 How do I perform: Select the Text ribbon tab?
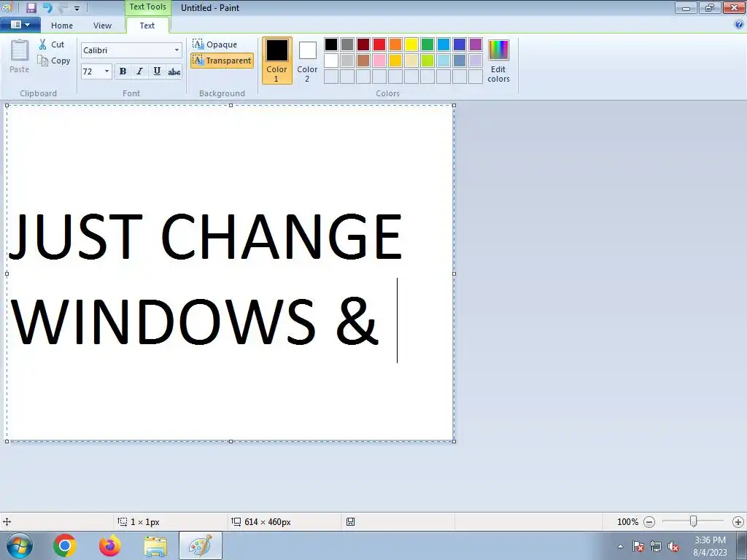147,26
